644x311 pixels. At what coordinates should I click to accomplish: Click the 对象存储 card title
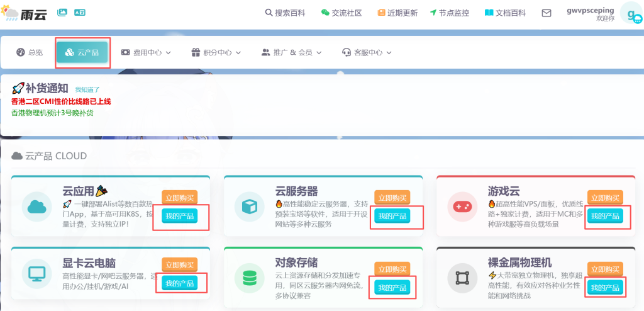(296, 263)
